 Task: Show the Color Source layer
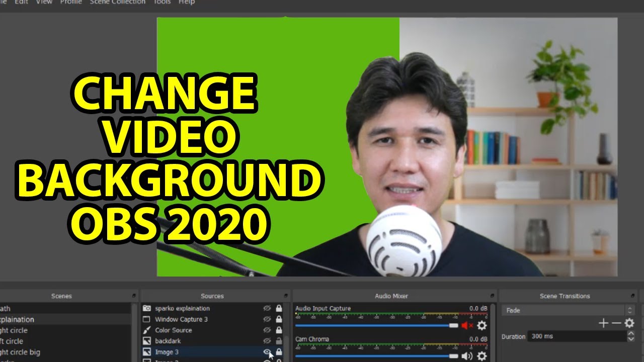tap(267, 330)
